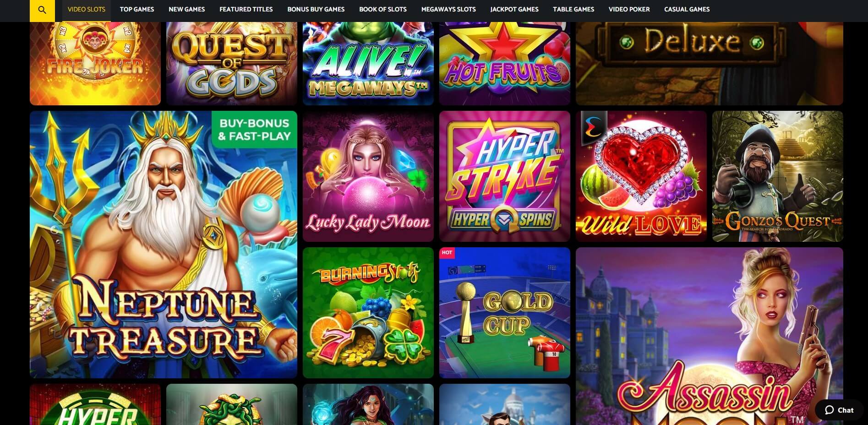Open the Chat support widget
The height and width of the screenshot is (425, 868).
pyautogui.click(x=839, y=410)
